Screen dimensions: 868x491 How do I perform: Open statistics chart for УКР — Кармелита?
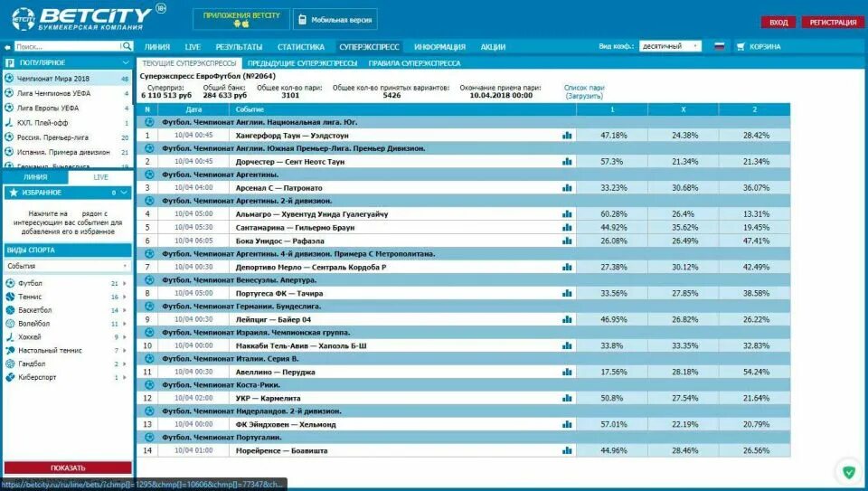[x=567, y=398]
